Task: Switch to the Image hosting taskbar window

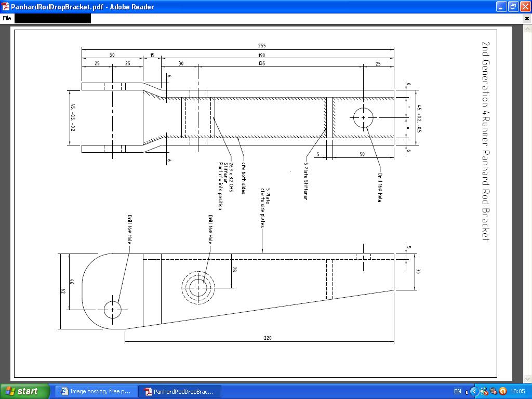Action: [96, 391]
